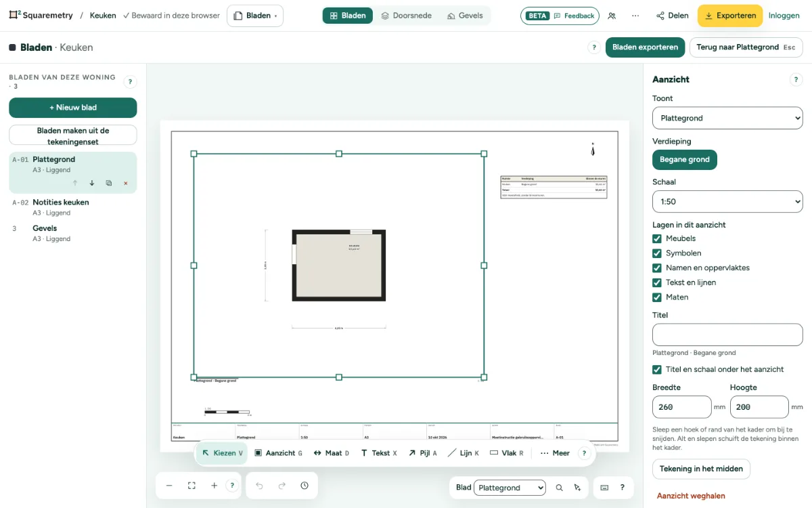Select the Aanzicht tool in bottom toolbar

[278, 453]
